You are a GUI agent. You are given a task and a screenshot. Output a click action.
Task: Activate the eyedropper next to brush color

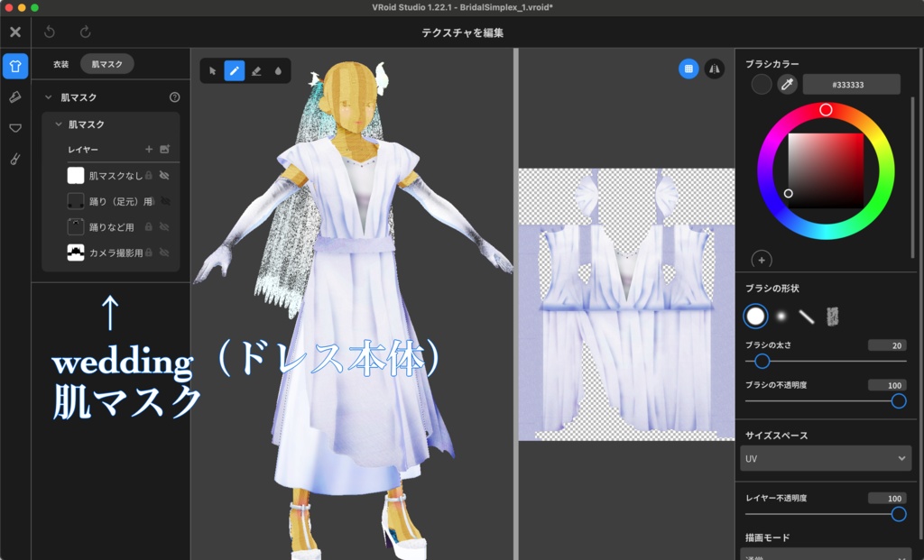(787, 85)
